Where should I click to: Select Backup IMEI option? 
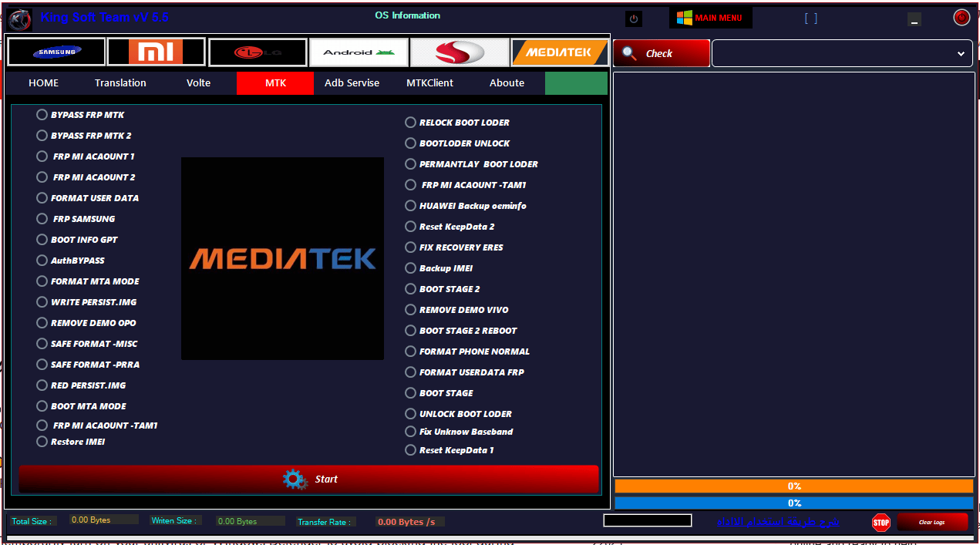pos(439,268)
